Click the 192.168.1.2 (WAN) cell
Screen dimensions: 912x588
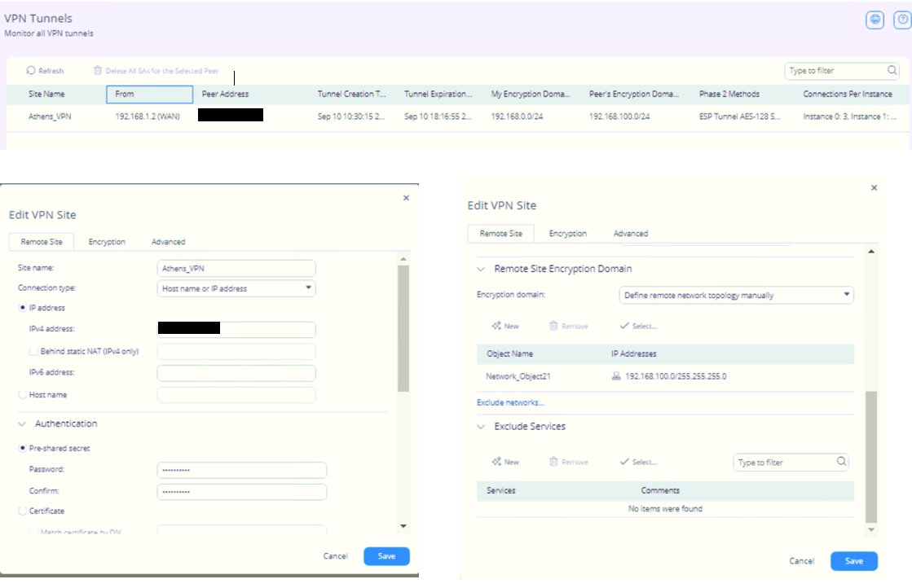pyautogui.click(x=148, y=116)
